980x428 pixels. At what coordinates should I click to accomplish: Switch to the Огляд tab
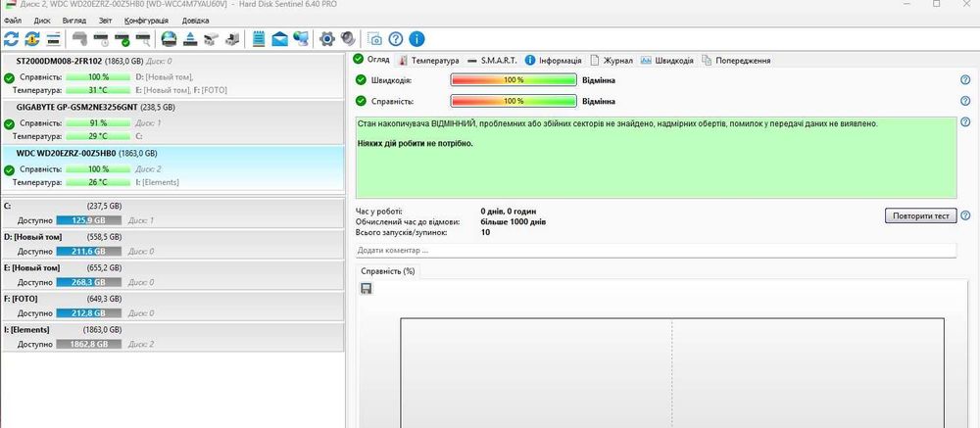(x=372, y=60)
